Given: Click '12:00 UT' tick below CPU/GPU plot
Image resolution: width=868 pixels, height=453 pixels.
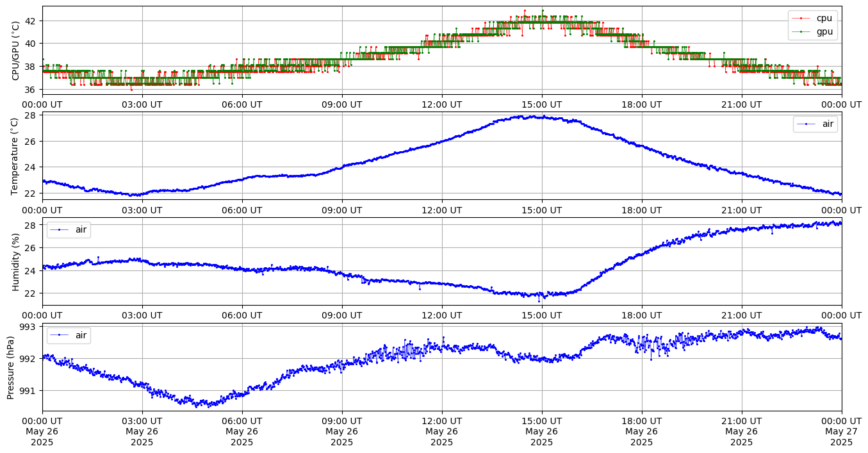Looking at the screenshot, I should tap(442, 104).
